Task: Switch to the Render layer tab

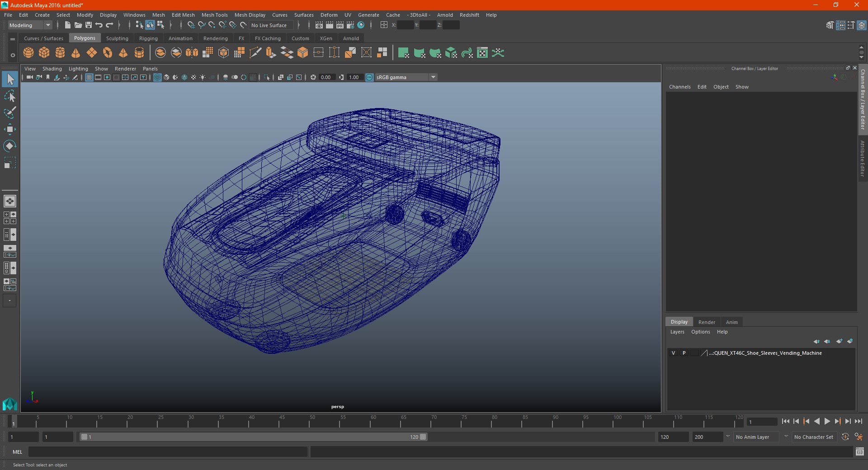Action: [x=707, y=322]
